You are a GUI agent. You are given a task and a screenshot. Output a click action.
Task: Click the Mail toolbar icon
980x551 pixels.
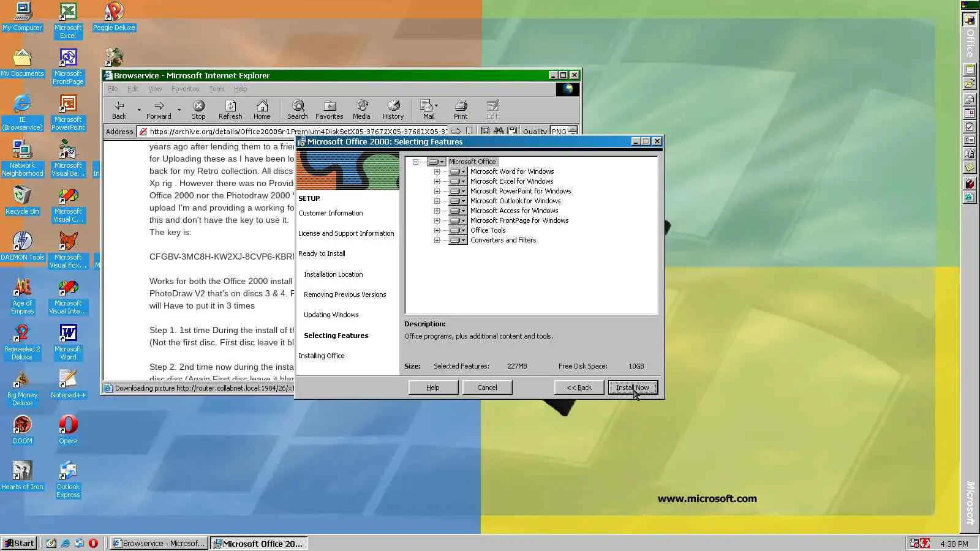[429, 110]
